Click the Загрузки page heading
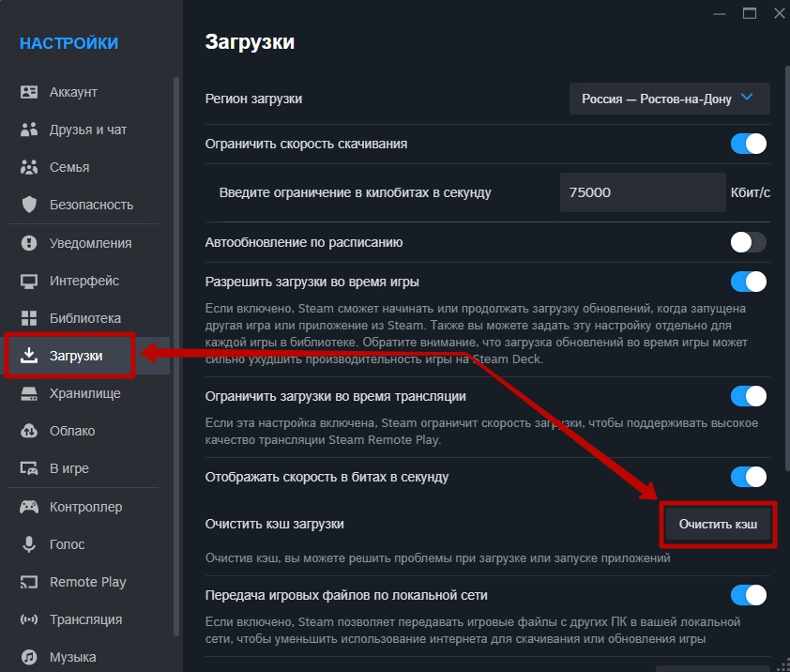 point(250,42)
